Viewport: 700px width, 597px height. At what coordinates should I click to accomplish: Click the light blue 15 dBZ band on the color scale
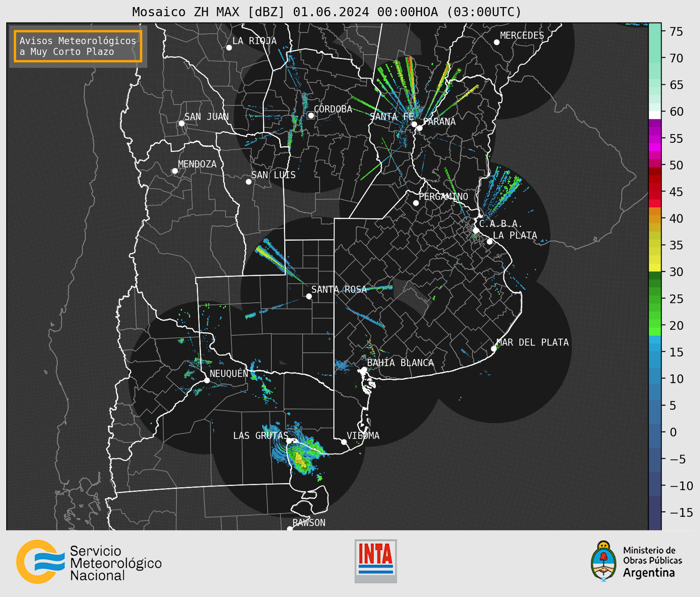655,352
